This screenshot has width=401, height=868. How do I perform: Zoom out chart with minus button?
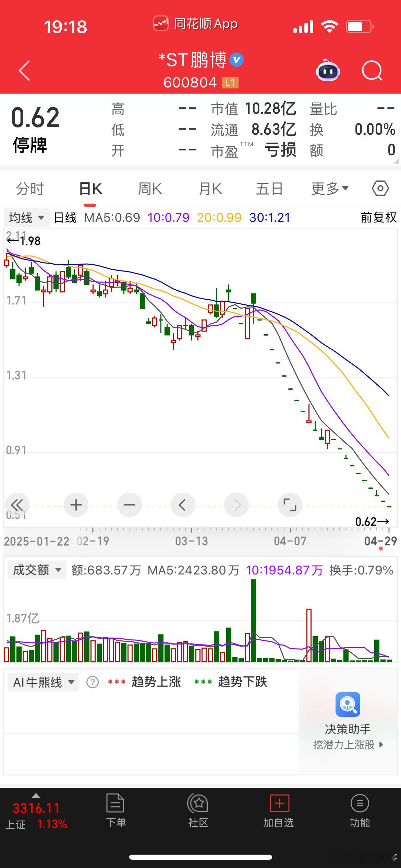click(x=130, y=505)
